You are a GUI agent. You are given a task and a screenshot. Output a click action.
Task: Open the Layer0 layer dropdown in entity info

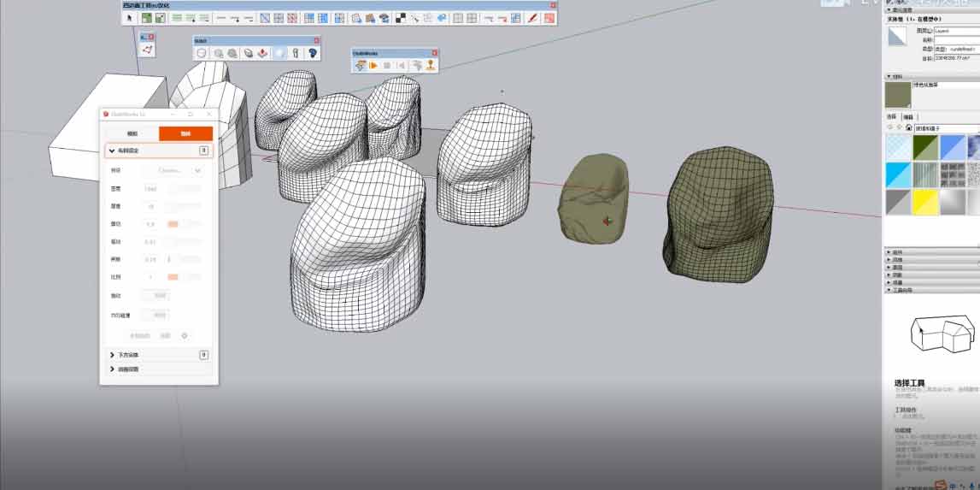[x=955, y=31]
